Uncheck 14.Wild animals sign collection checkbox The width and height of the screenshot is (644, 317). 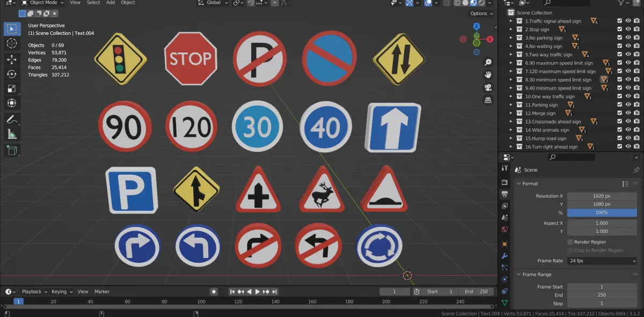[x=620, y=130]
